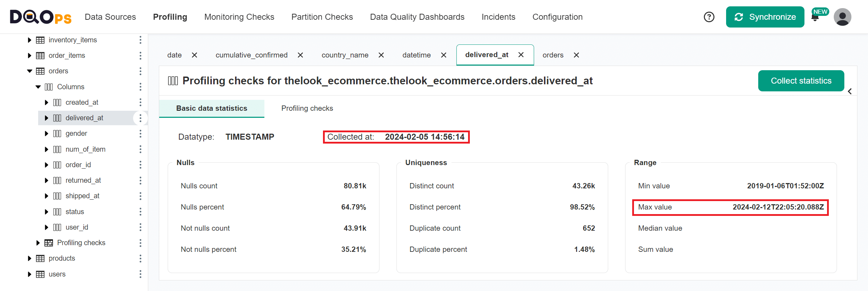Open the three-dot menu for users table
This screenshot has height=291, width=868.
(x=140, y=274)
